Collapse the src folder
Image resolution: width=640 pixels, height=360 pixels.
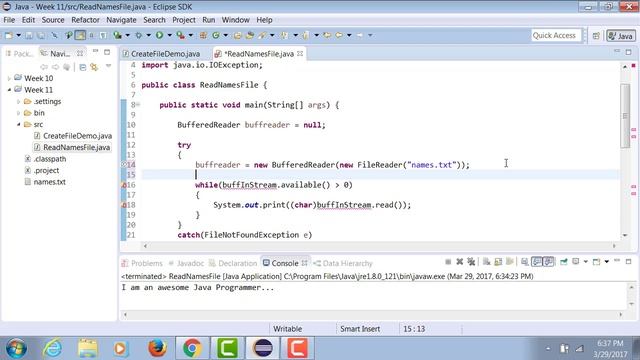[x=18, y=124]
